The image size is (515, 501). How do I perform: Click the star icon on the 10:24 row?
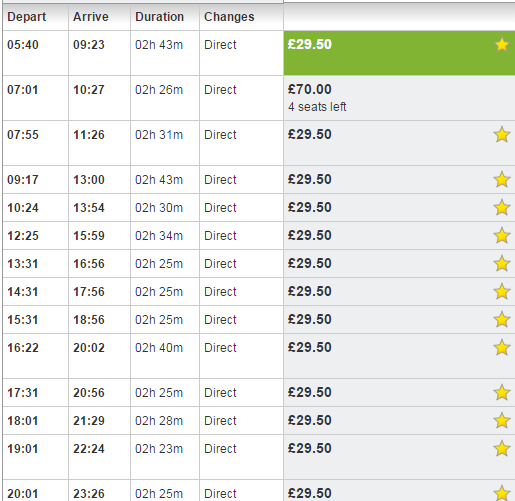[x=502, y=208]
